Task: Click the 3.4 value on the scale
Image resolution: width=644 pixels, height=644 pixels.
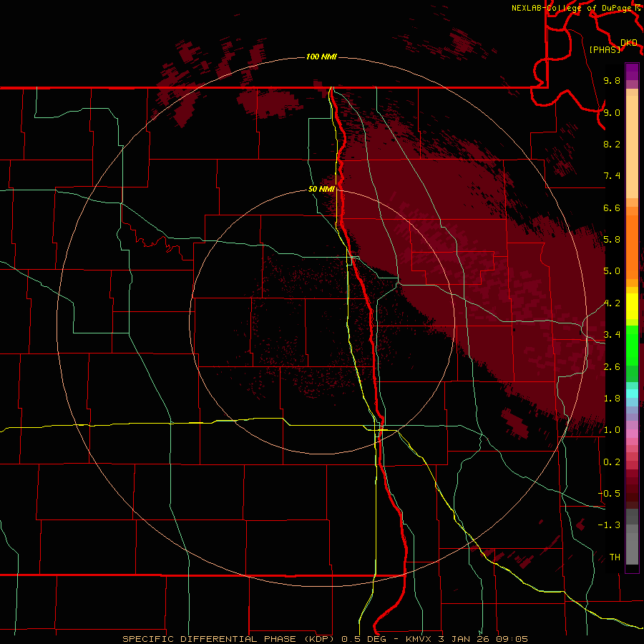Action: click(x=612, y=335)
